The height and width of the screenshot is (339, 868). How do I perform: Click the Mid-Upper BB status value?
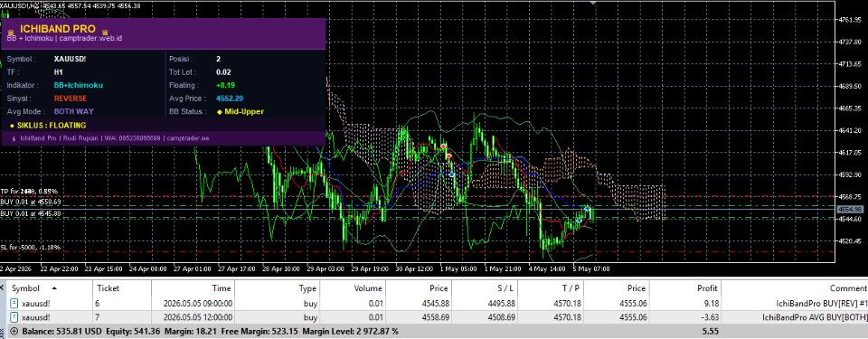click(x=244, y=112)
